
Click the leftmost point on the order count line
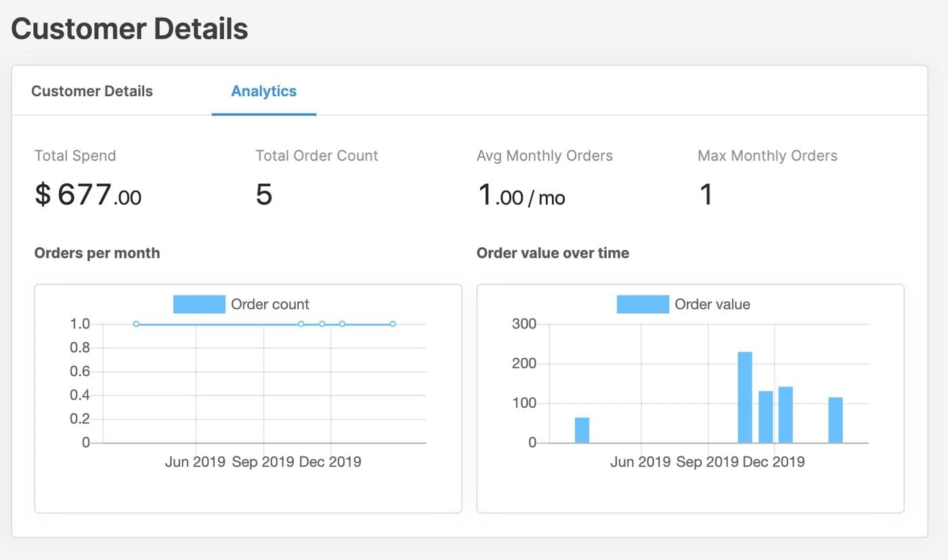pos(136,324)
